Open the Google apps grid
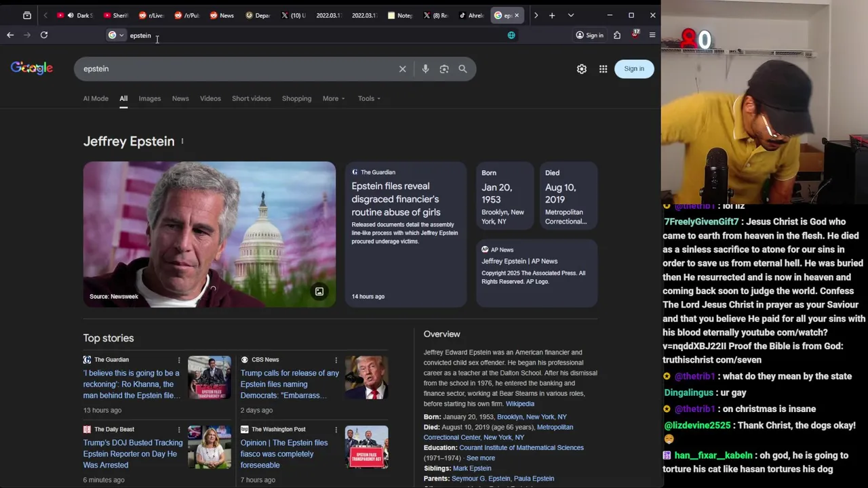 (x=603, y=68)
